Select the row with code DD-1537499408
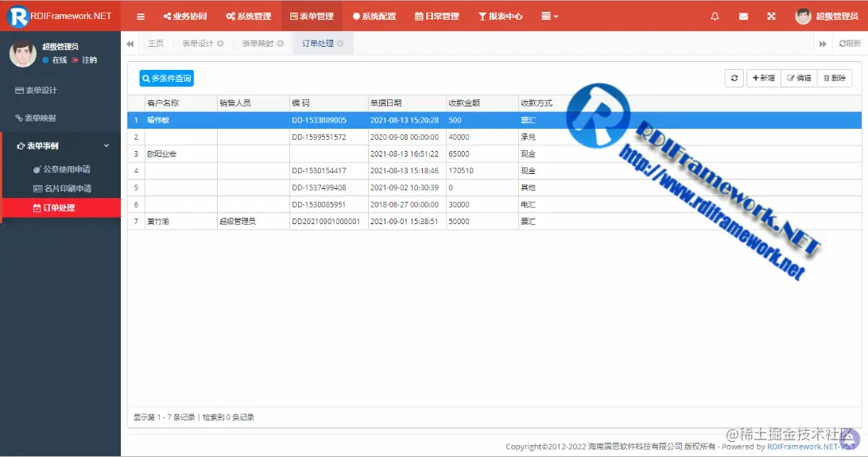Viewport: 868px width, 457px height. tap(494, 188)
